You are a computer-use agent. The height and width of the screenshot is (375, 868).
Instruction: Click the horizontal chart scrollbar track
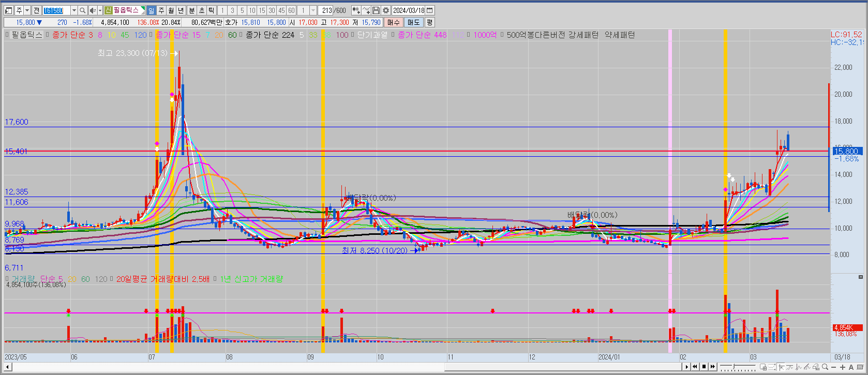[x=347, y=367]
